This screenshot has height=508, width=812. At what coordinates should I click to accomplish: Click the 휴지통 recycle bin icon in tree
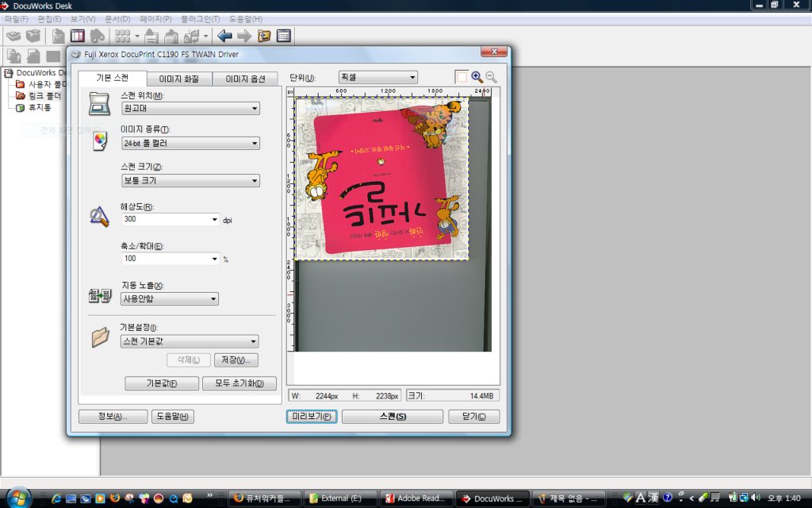point(20,108)
